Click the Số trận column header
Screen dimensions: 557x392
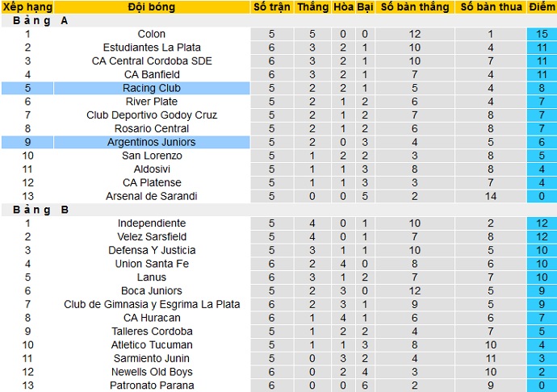(271, 7)
